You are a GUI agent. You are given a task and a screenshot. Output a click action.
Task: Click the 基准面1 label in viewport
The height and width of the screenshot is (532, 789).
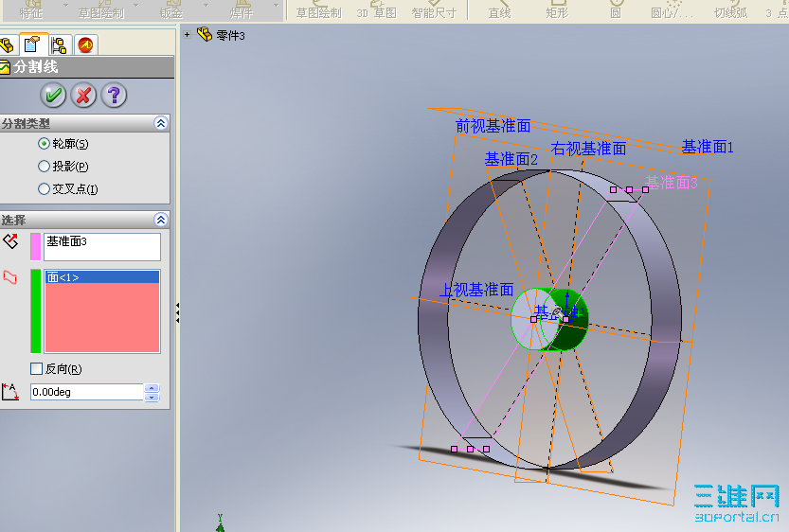click(707, 147)
